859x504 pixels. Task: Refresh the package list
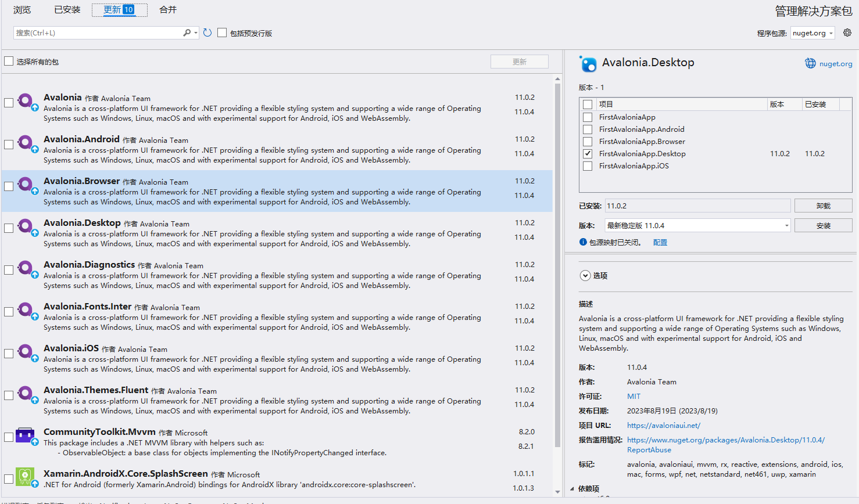(207, 33)
